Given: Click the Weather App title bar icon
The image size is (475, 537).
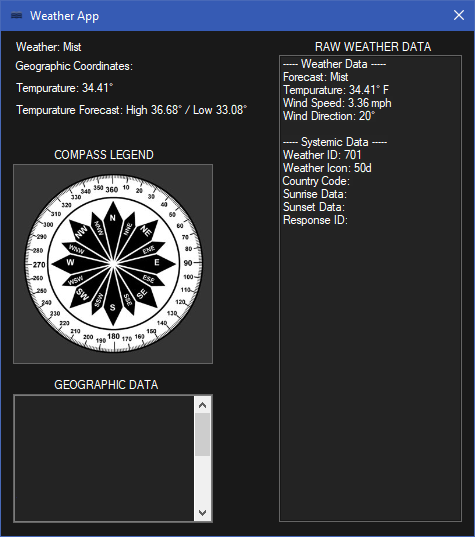Looking at the screenshot, I should tap(16, 16).
